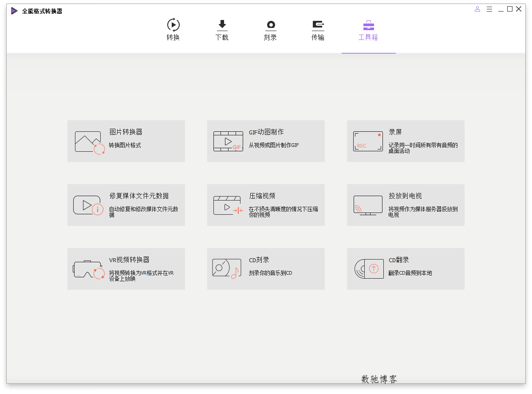Switch to the 下载 tab label
The height and width of the screenshot is (394, 532).
coord(222,37)
